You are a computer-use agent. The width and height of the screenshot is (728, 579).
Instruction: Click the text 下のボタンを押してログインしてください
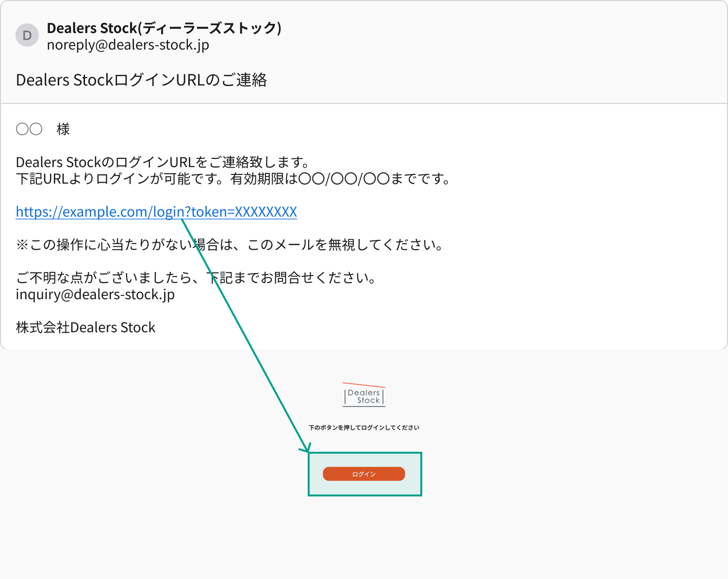[364, 428]
